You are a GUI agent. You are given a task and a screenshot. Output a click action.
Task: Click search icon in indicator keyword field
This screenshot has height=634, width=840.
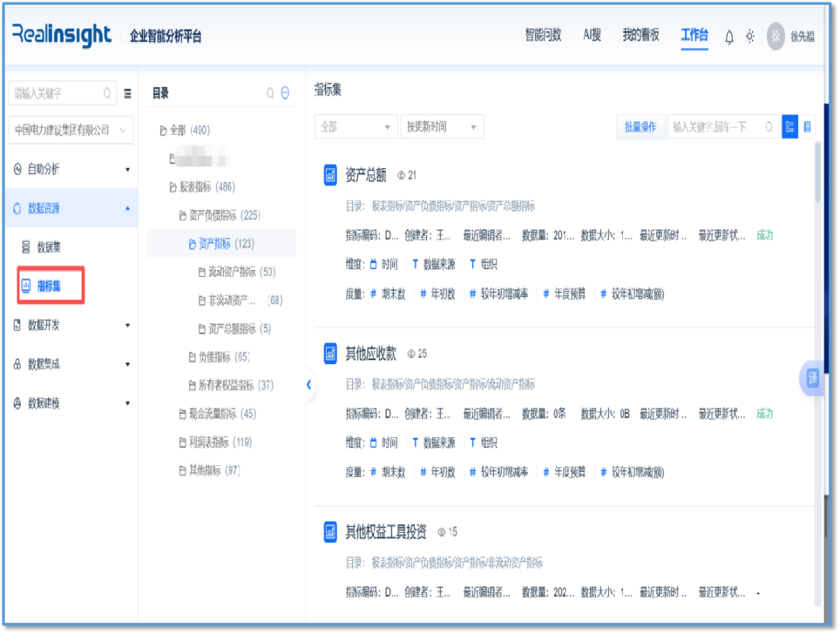pyautogui.click(x=768, y=127)
